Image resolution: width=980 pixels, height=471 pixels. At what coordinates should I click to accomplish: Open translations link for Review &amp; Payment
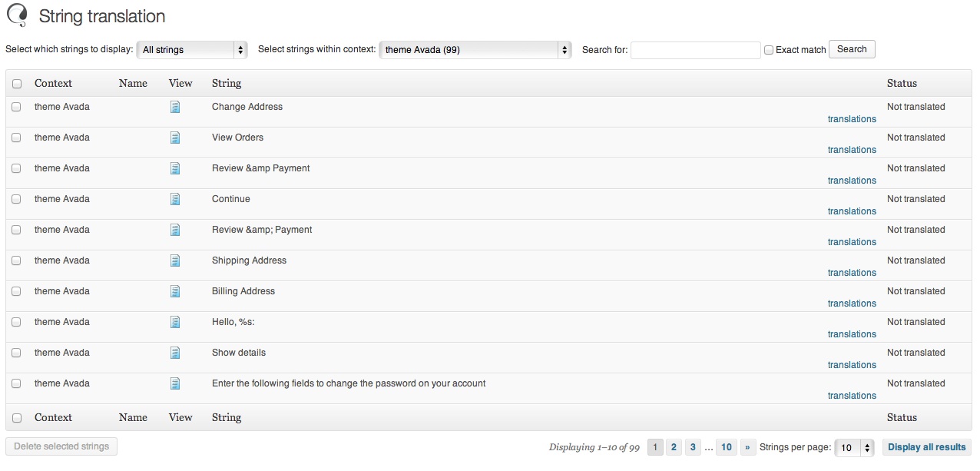(852, 242)
